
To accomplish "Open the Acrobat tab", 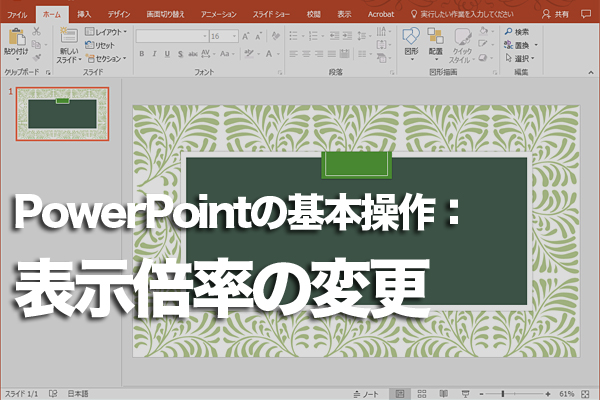I will (381, 15).
